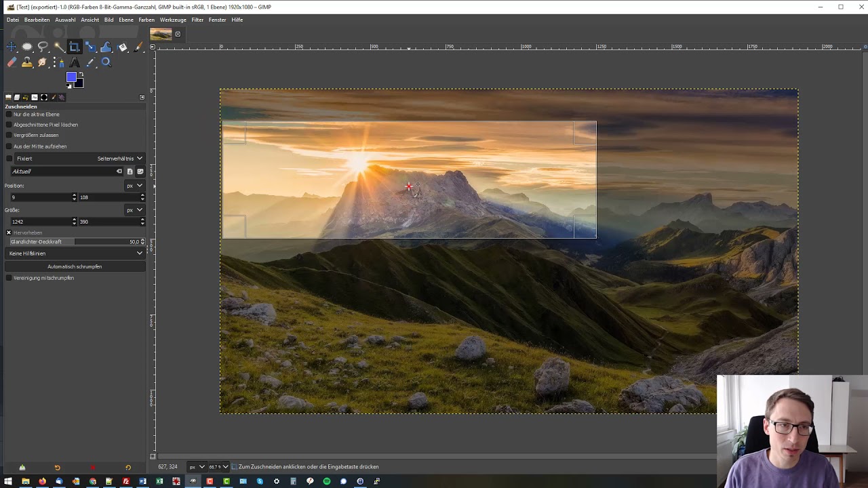
Task: Open the Position unit px dropdown
Action: tap(134, 186)
